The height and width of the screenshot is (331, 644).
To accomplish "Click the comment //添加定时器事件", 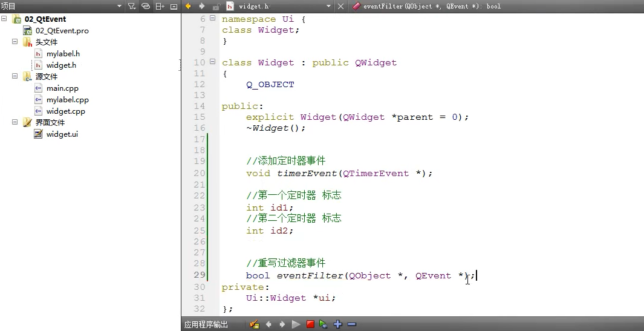I will coord(286,161).
